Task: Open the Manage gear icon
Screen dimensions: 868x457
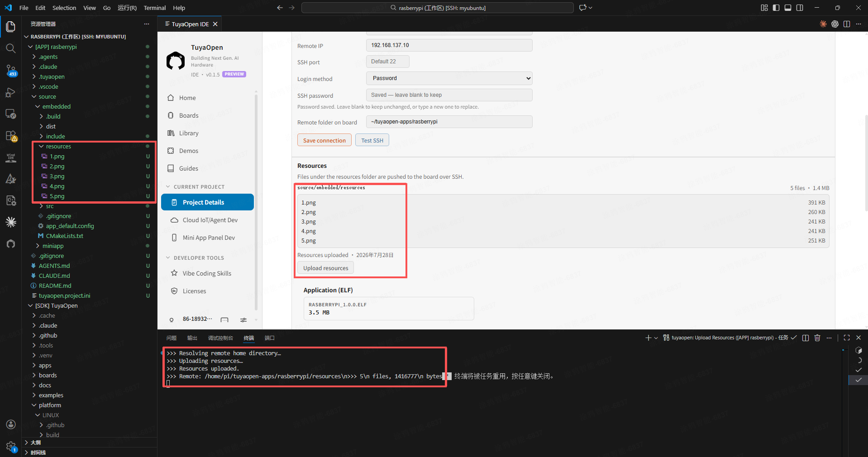Action: [11, 446]
